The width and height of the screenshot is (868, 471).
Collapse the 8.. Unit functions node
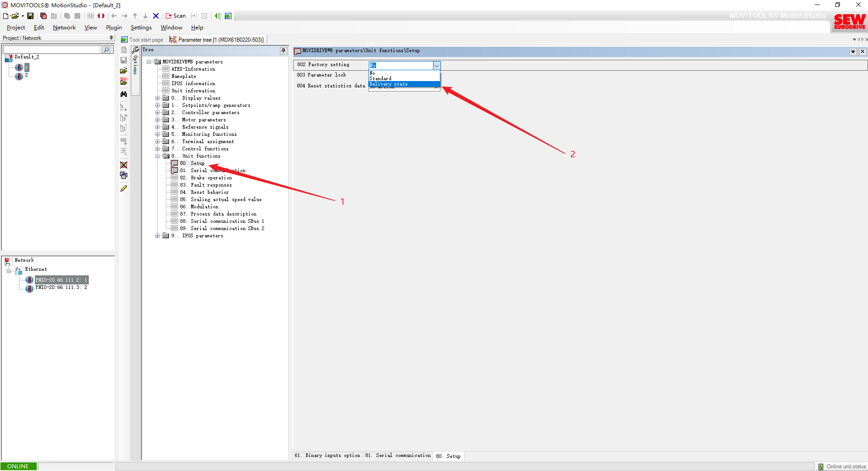coord(158,156)
